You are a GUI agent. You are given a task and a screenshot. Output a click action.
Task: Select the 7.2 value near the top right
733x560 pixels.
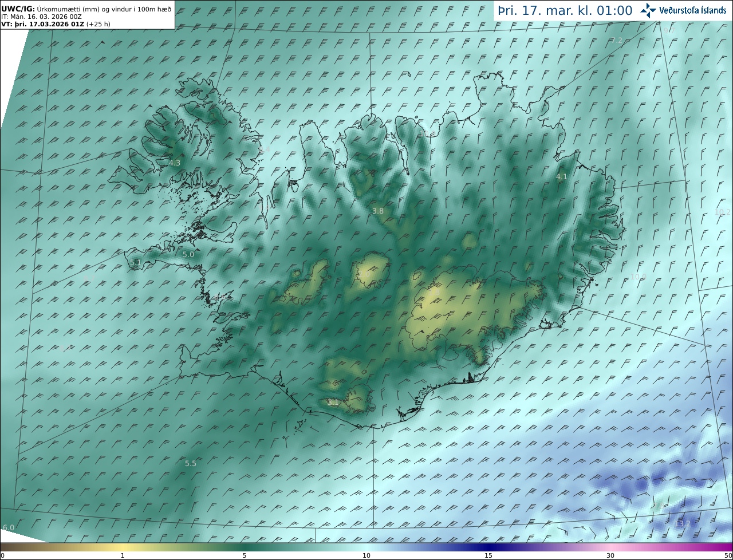(617, 40)
